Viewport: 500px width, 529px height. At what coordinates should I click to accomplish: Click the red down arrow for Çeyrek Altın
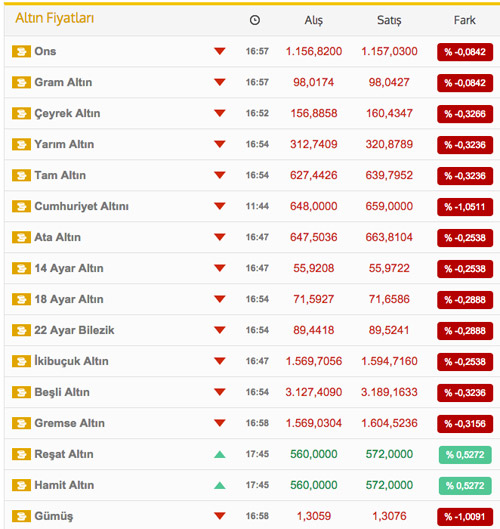point(220,113)
